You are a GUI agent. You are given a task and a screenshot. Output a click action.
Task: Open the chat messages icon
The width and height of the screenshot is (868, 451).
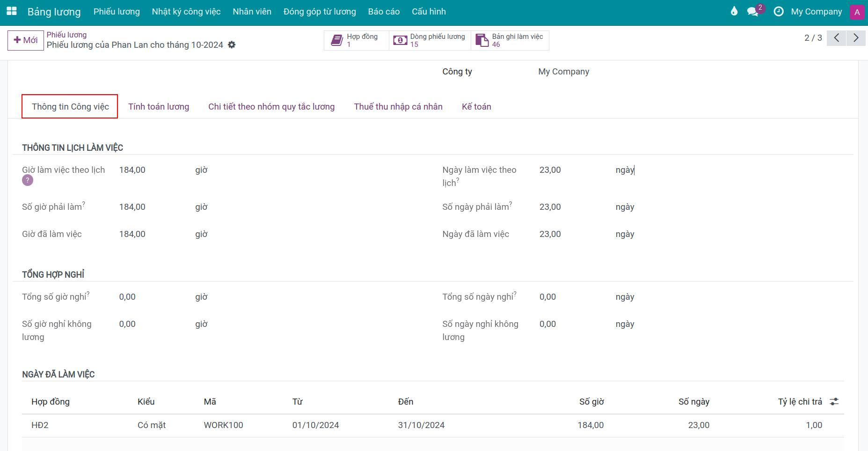(x=753, y=12)
